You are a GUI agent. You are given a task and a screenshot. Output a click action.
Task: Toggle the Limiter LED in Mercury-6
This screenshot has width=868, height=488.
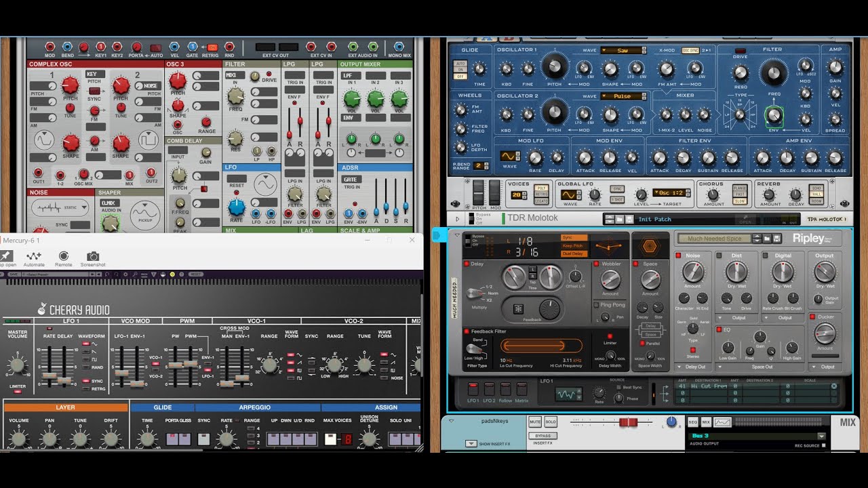click(x=18, y=392)
